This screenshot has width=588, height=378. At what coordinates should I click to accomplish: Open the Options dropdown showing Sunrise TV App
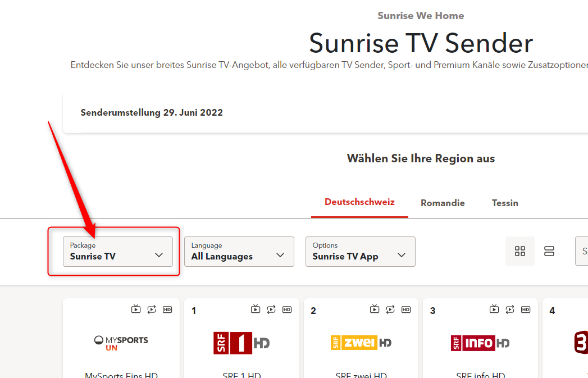coord(360,251)
